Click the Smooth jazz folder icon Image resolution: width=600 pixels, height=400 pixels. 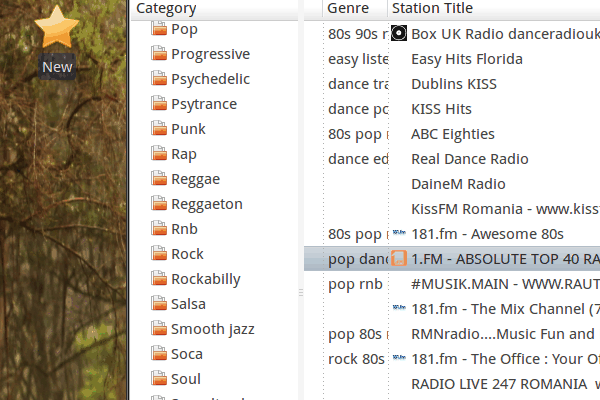point(158,329)
